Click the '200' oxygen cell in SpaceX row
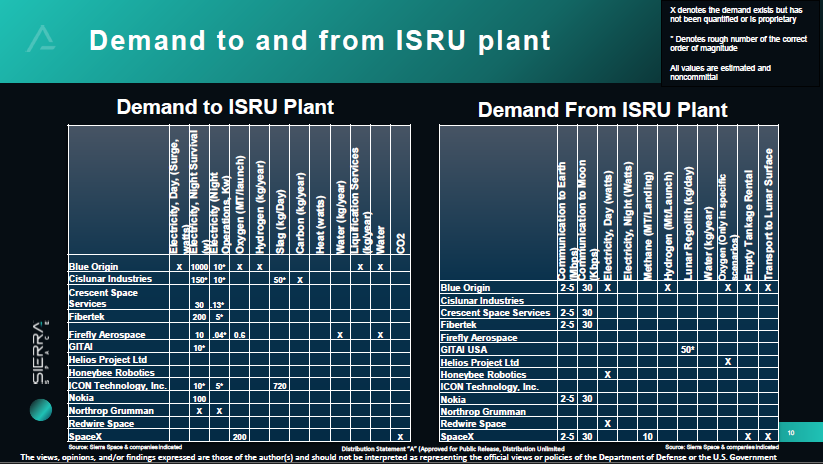This screenshot has width=823, height=464. click(240, 437)
